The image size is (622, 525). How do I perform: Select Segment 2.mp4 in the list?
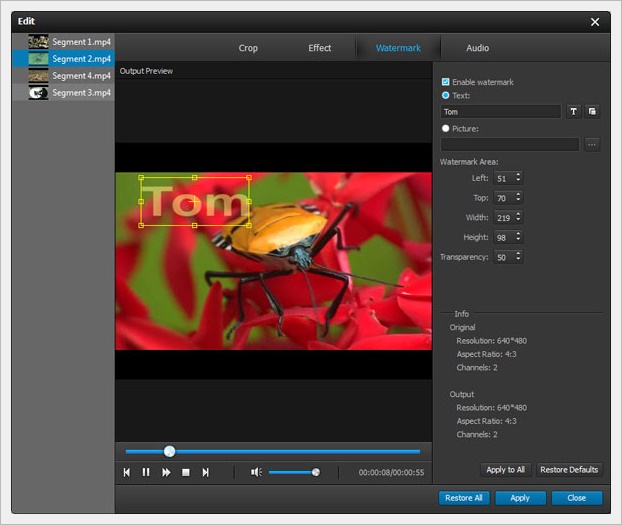pos(63,59)
